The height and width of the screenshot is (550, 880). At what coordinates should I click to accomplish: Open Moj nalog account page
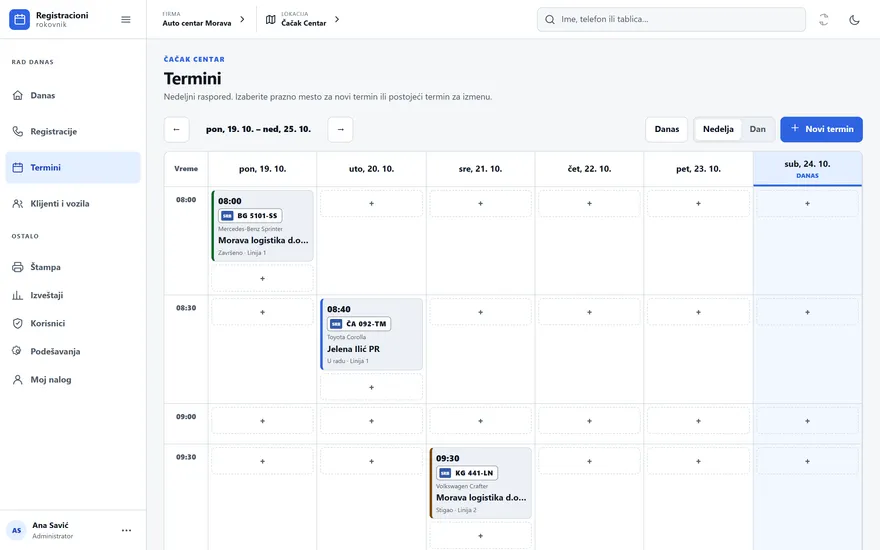[x=73, y=379]
